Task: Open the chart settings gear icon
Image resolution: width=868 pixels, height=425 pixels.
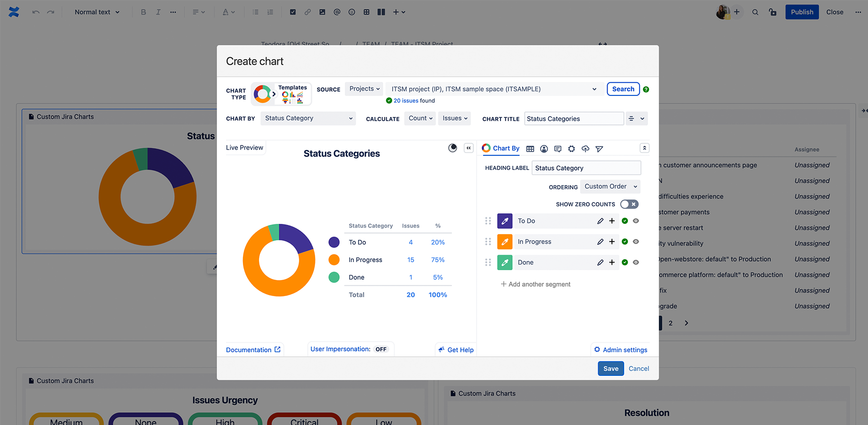Action: click(571, 148)
